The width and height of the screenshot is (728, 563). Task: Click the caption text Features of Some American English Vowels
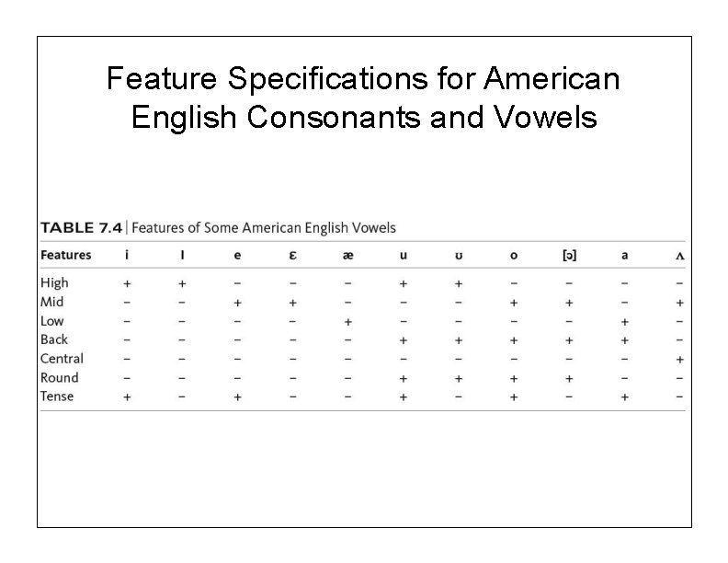tap(267, 227)
